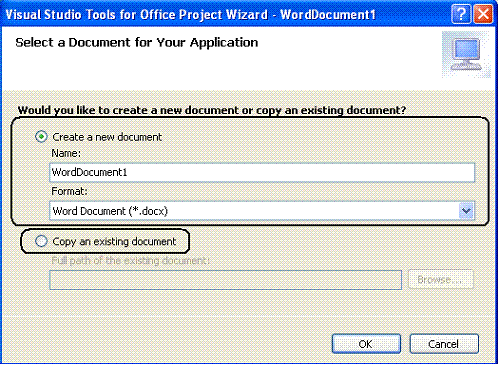The image size is (500, 365).
Task: Click in the Name field containing WordDocument1
Action: point(262,172)
